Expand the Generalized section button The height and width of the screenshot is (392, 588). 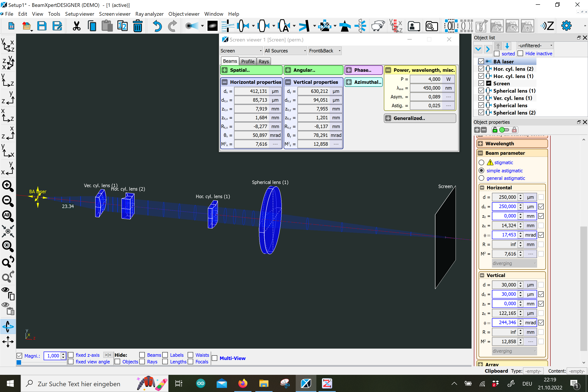coord(388,118)
